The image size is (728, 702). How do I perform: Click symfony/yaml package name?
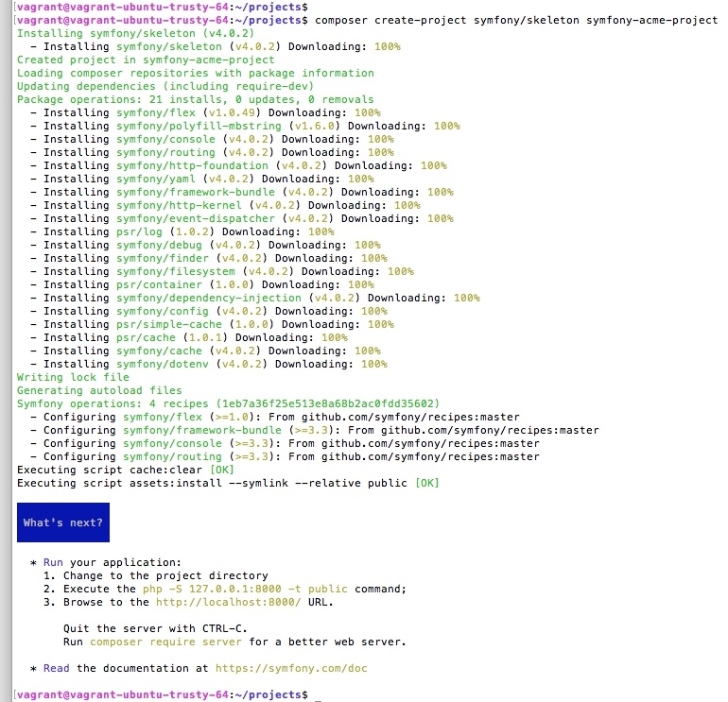156,180
